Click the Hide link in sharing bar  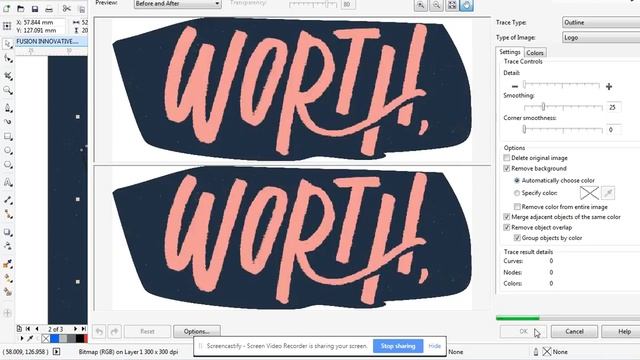coord(434,346)
